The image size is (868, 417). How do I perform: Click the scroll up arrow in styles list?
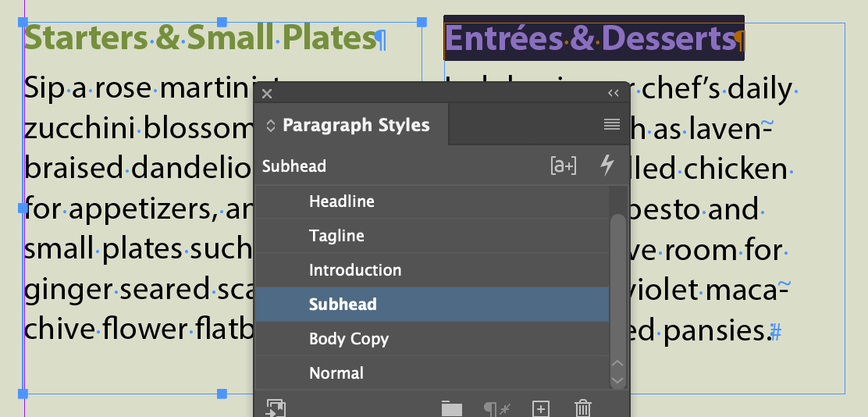617,364
